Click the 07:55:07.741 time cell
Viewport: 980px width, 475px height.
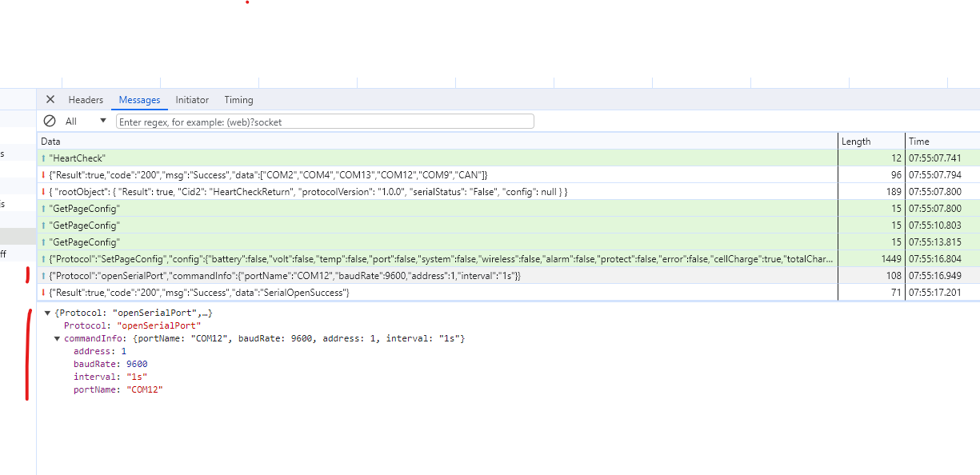coord(942,158)
